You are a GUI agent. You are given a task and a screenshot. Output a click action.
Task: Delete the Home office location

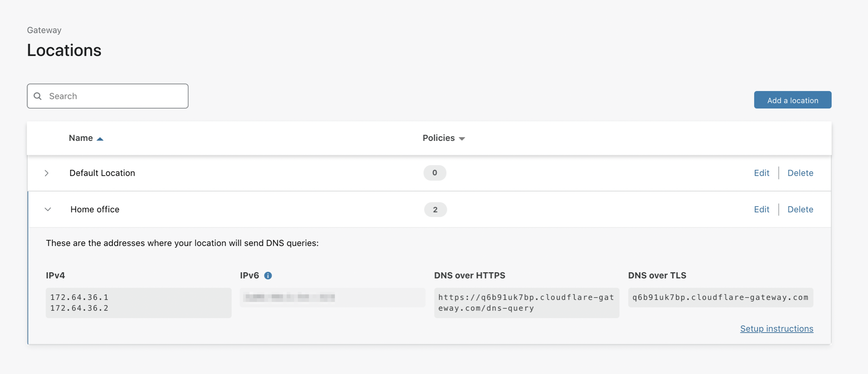(800, 209)
